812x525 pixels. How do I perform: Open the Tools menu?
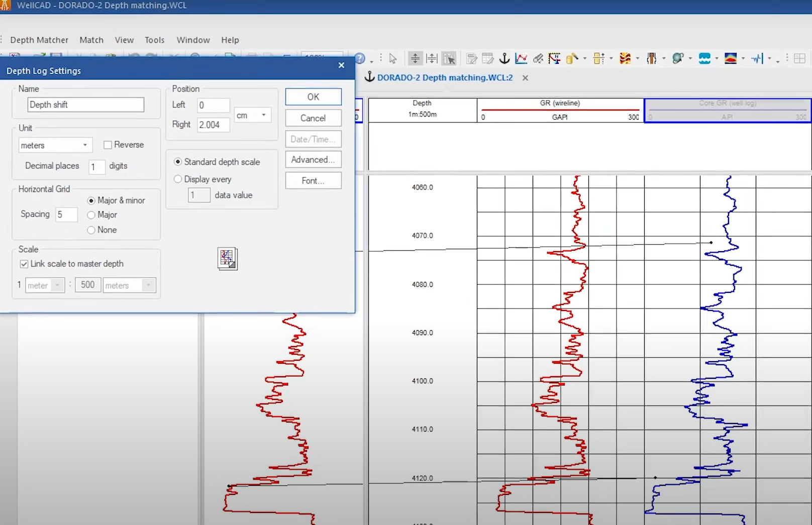155,40
